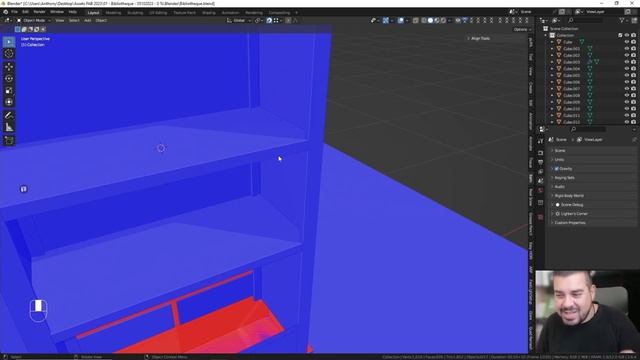Switch to the Sculpting workspace tab
This screenshot has width=640, height=360.
[x=135, y=13]
